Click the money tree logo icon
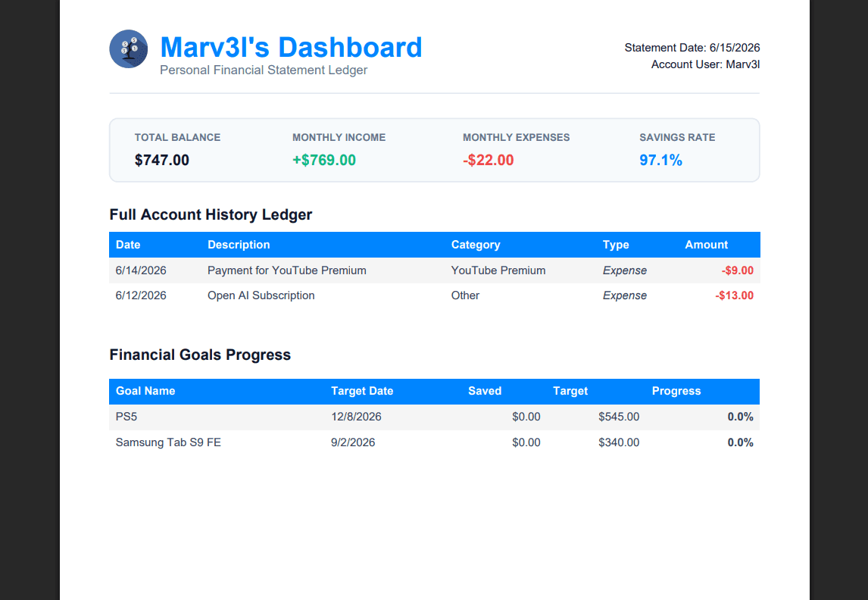The height and width of the screenshot is (600, 868). pos(129,48)
